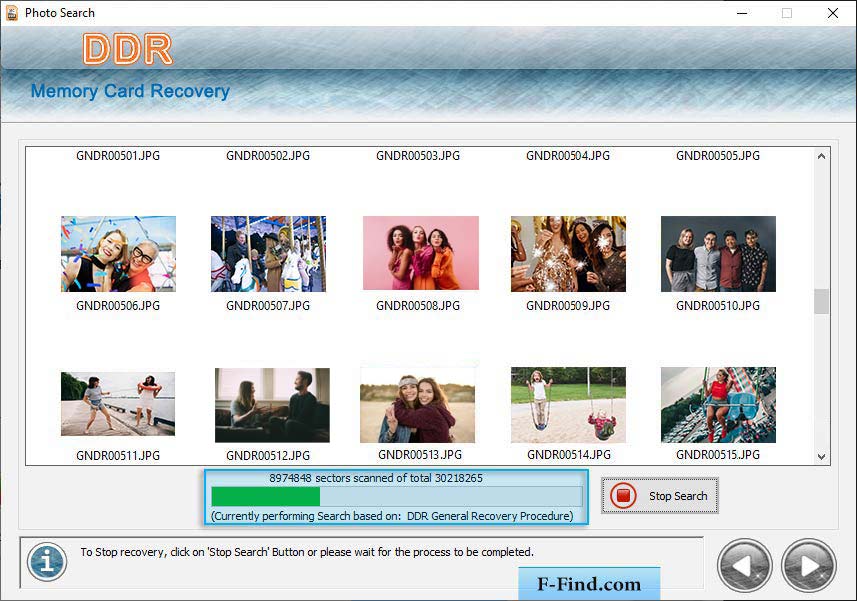Click file name GNDR00503.JPG
This screenshot has height=601, width=857.
click(x=418, y=156)
